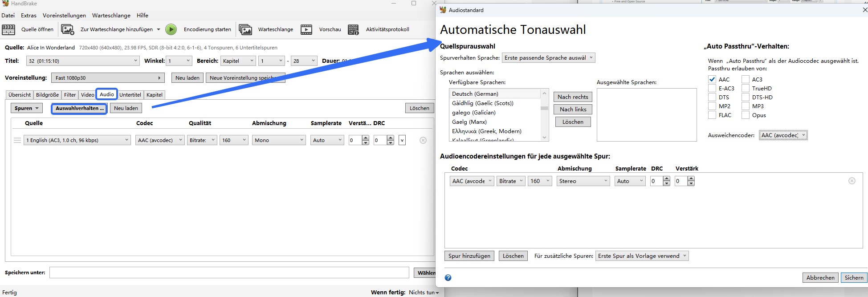Enable DTS passthru checkbox
The image size is (868, 297).
click(x=712, y=97)
